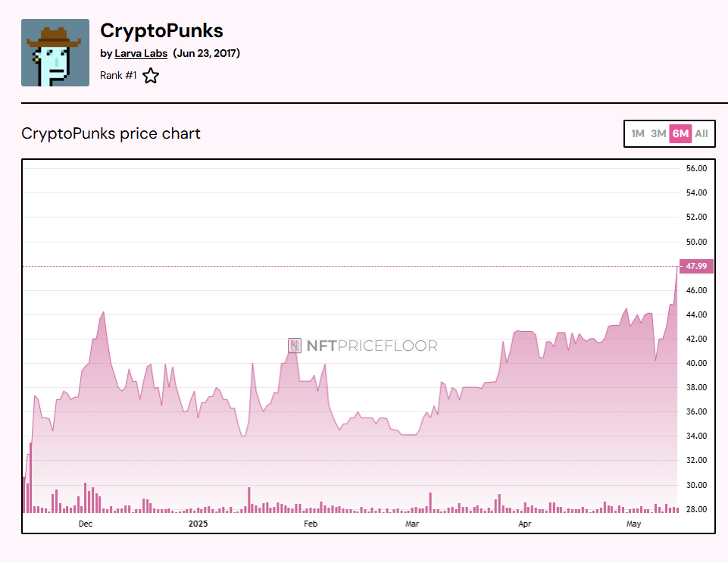Click the NFTPRICEFLOOR watermark text
Screen dimensions: 728x563
372,346
